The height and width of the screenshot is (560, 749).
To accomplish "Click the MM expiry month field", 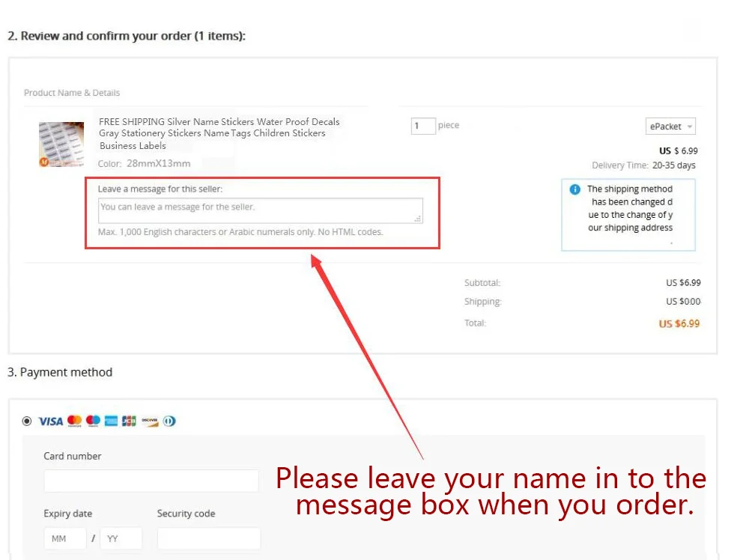I will click(65, 538).
